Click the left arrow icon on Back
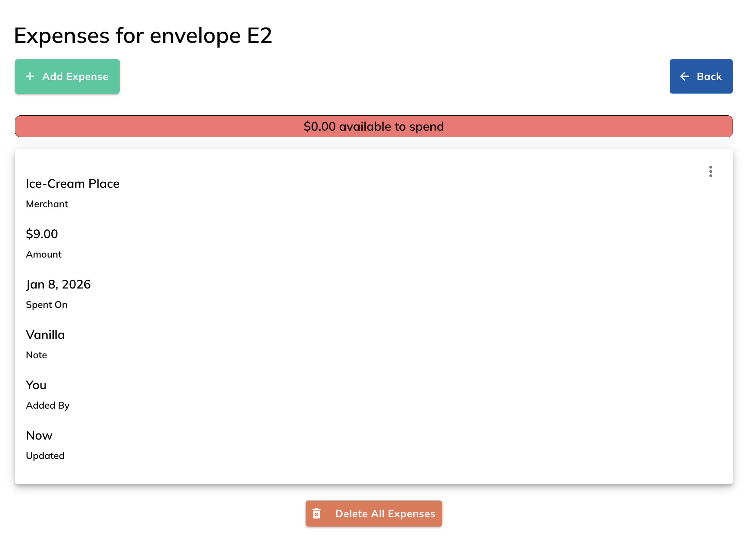 click(684, 76)
